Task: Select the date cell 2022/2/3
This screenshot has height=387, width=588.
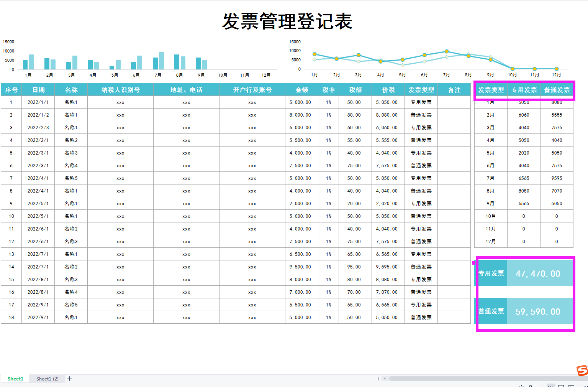Action: (38, 128)
